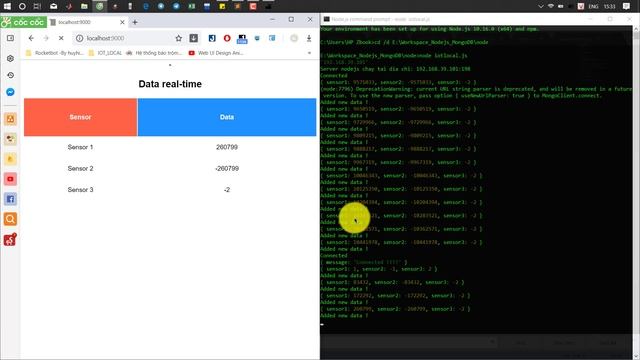Open the Hệ thống báo trộm bookmark
Screen dimensions: 640x360
[x=154, y=53]
